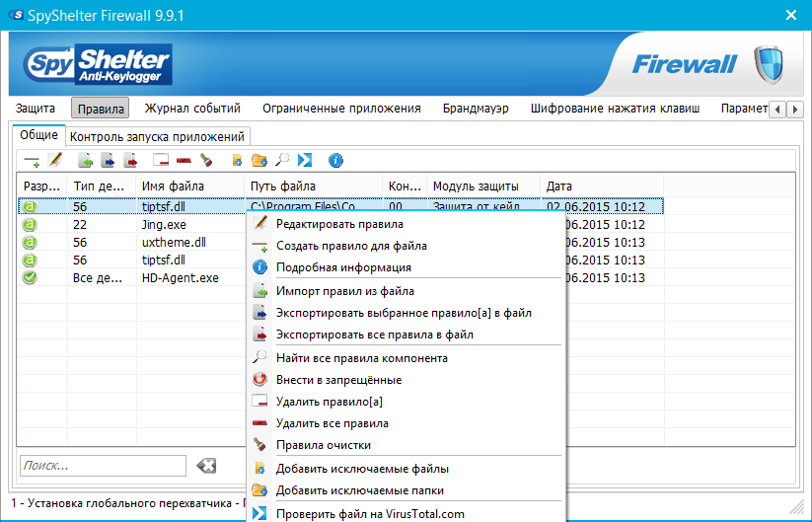Screen dimensions: 812x522
Task: Open the 'Брандмауэр' tab
Action: [x=476, y=109]
